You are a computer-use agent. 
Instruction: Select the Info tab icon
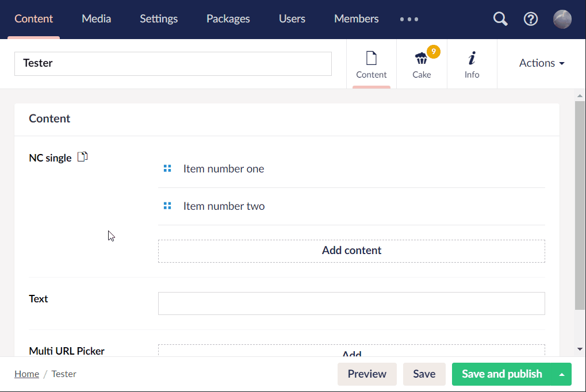click(472, 57)
